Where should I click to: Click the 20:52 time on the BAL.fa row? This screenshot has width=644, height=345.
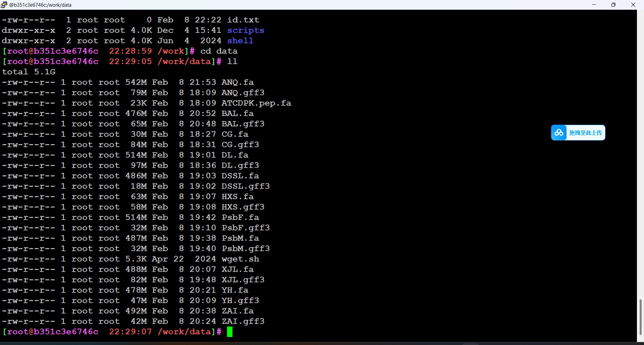pos(203,114)
